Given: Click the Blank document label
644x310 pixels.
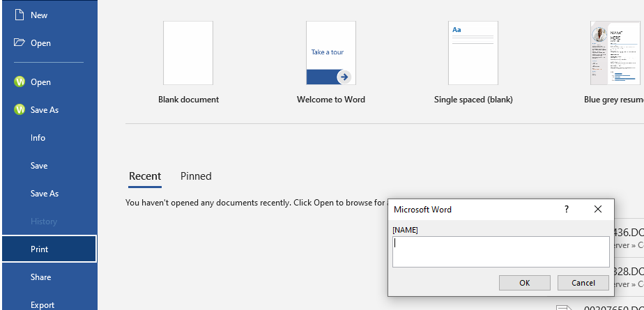Looking at the screenshot, I should coord(188,100).
